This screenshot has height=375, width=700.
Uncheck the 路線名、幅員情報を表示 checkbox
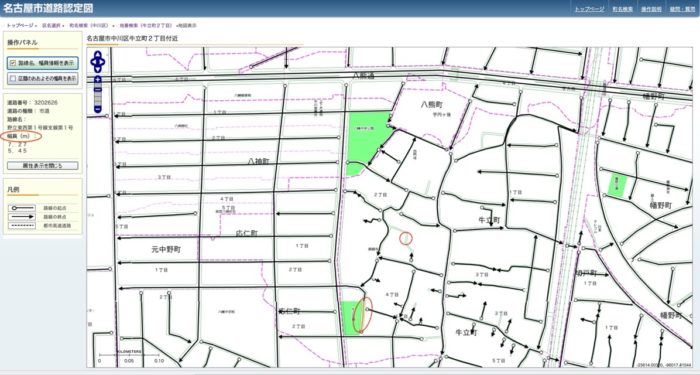13,63
